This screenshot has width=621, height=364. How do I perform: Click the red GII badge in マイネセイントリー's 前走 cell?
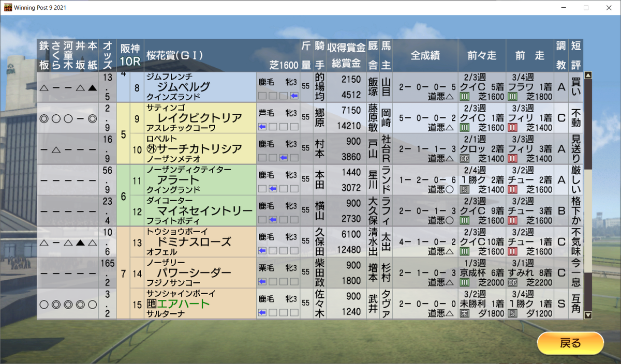pos(512,220)
